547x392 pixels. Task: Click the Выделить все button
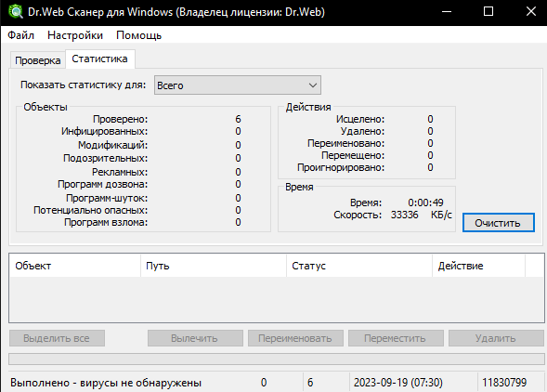pos(57,338)
